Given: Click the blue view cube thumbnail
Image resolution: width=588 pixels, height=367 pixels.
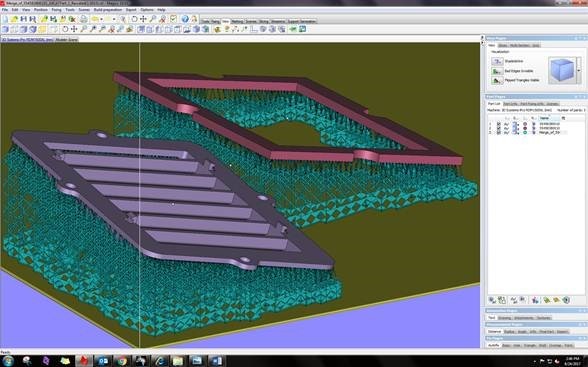Looking at the screenshot, I should (x=562, y=70).
